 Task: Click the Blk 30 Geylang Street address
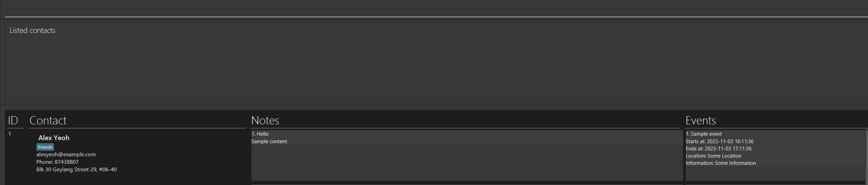[77, 170]
